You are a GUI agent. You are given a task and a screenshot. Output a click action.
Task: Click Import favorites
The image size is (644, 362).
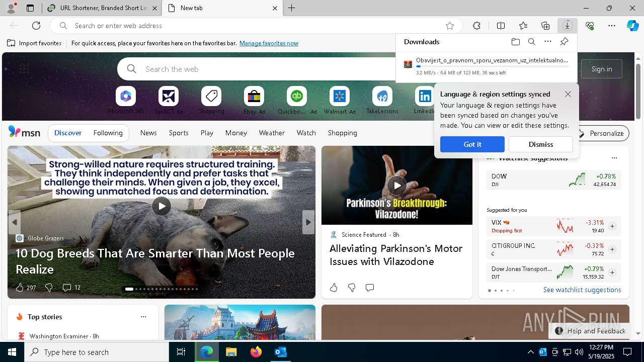pos(34,43)
